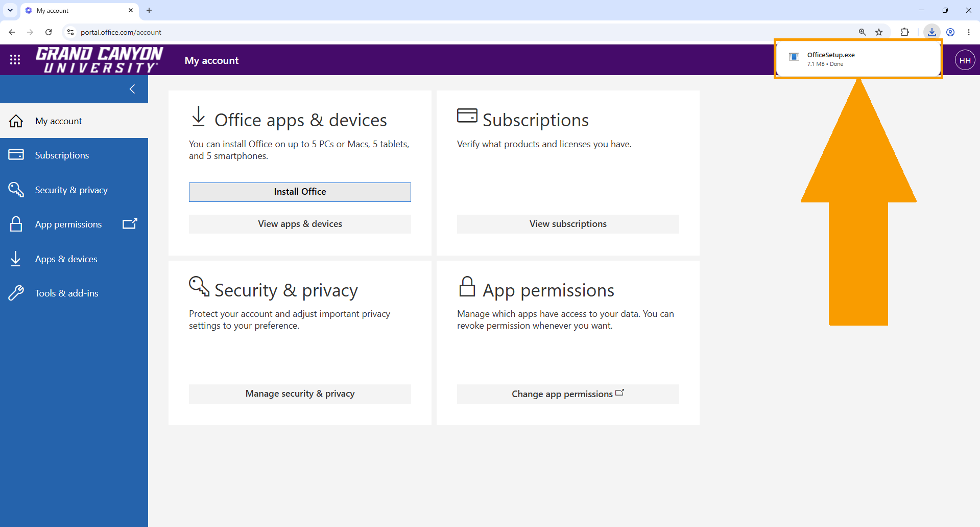Click the Subscriptions card heading
980x527 pixels.
[x=536, y=120]
